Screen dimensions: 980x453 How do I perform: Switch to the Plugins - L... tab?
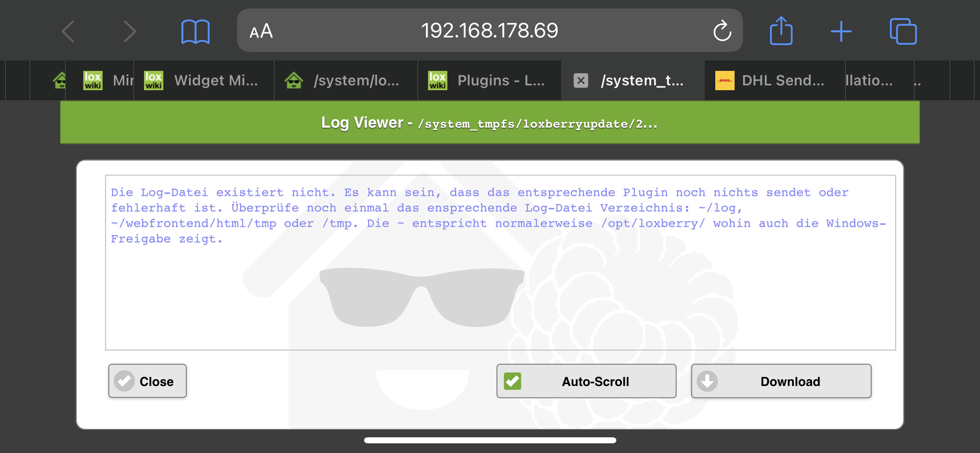[x=500, y=81]
